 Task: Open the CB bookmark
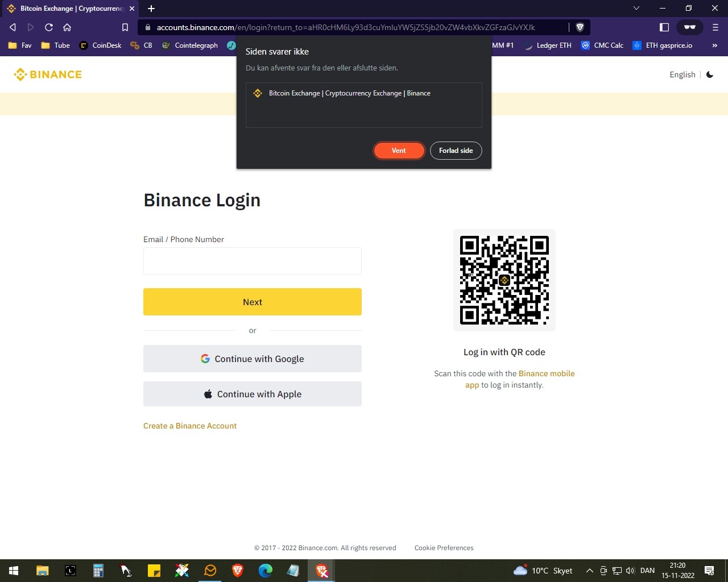coord(141,45)
